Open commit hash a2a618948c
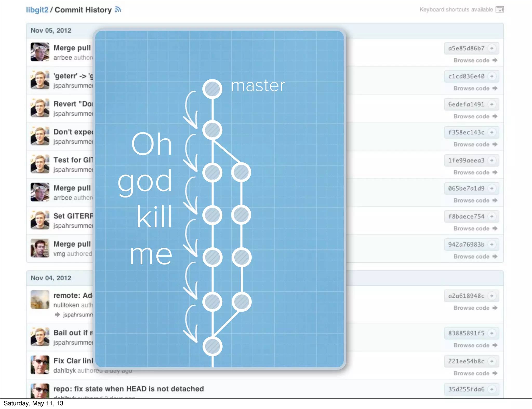This screenshot has height=409, width=532. pyautogui.click(x=466, y=296)
